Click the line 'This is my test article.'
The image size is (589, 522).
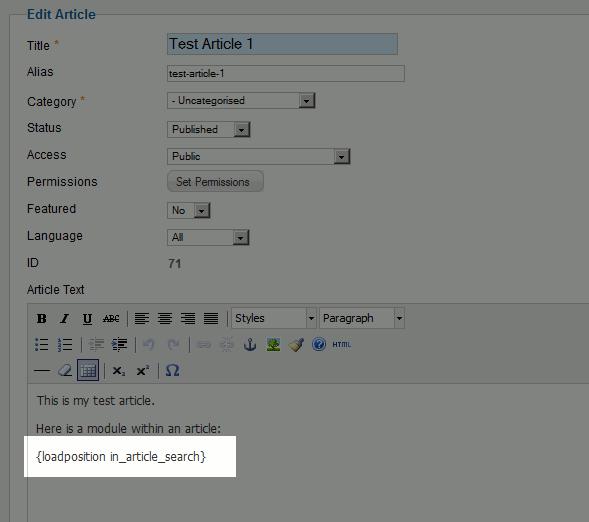95,401
